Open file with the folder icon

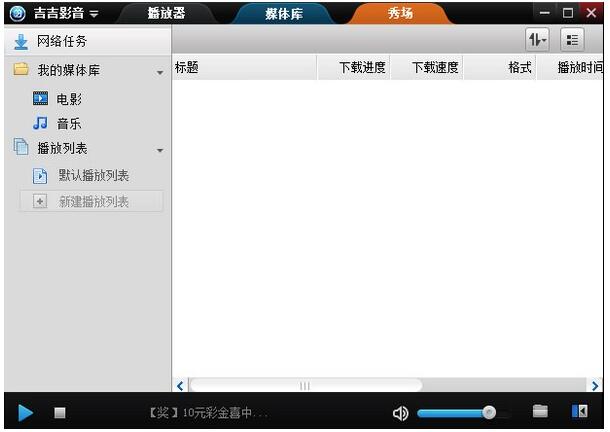[x=540, y=411]
